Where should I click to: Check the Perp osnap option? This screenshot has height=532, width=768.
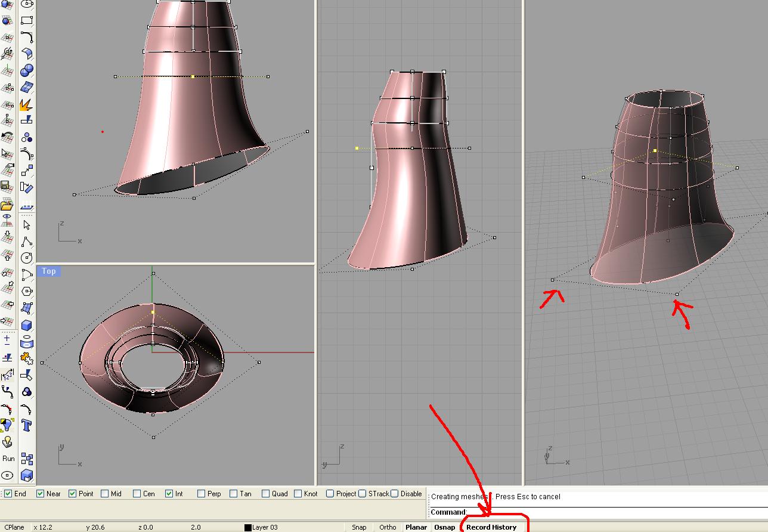click(202, 494)
